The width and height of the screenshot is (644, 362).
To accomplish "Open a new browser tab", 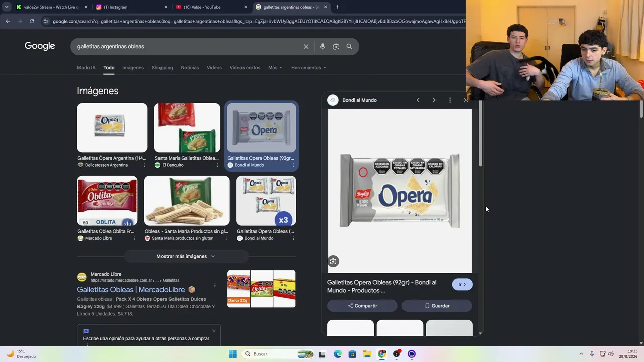I will point(337,7).
